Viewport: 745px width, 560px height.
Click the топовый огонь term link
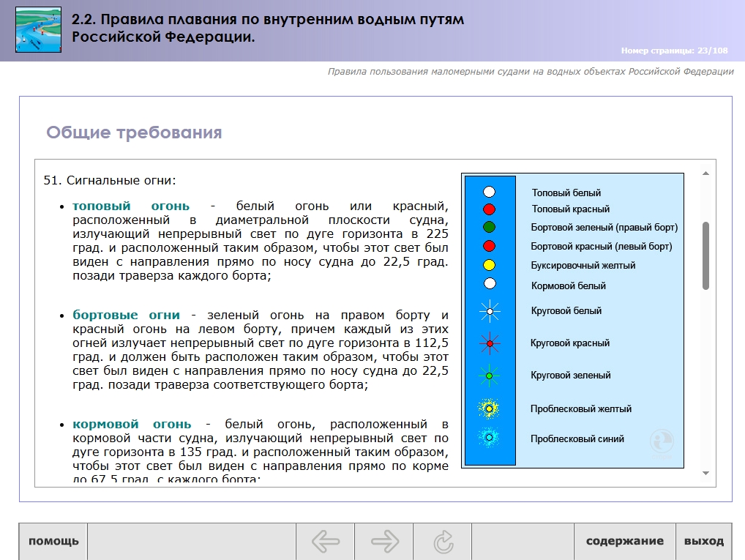pos(131,206)
